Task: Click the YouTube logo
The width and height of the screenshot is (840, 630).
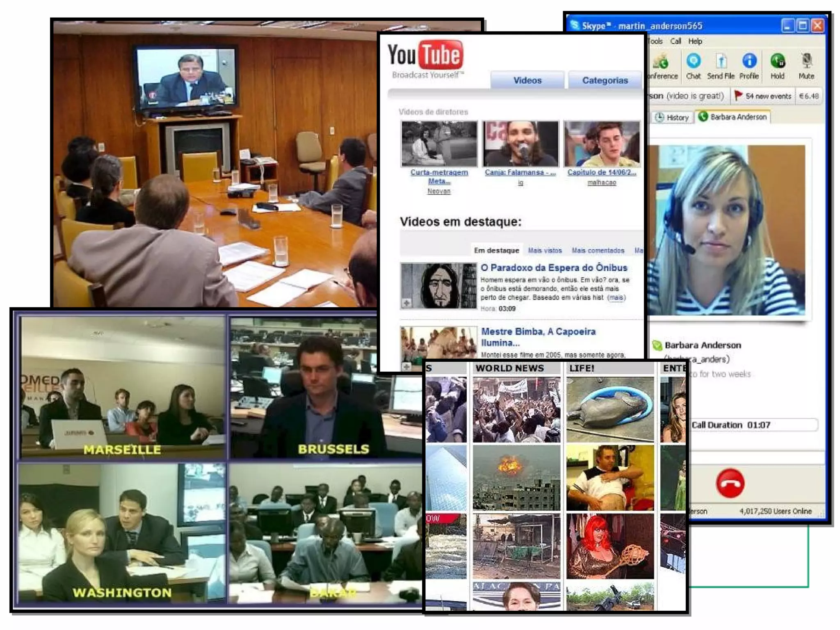Action: [x=425, y=56]
